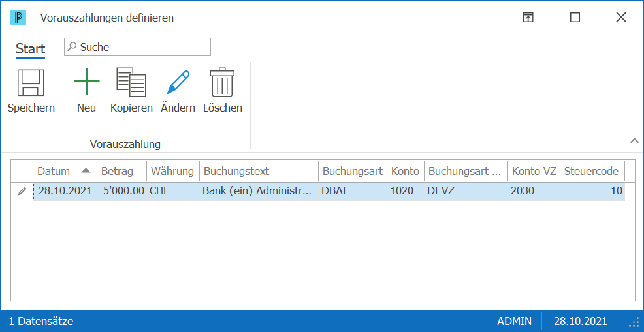The width and height of the screenshot is (644, 332).
Task: Click the truncated Buchungsart ... column header
Action: tap(466, 171)
